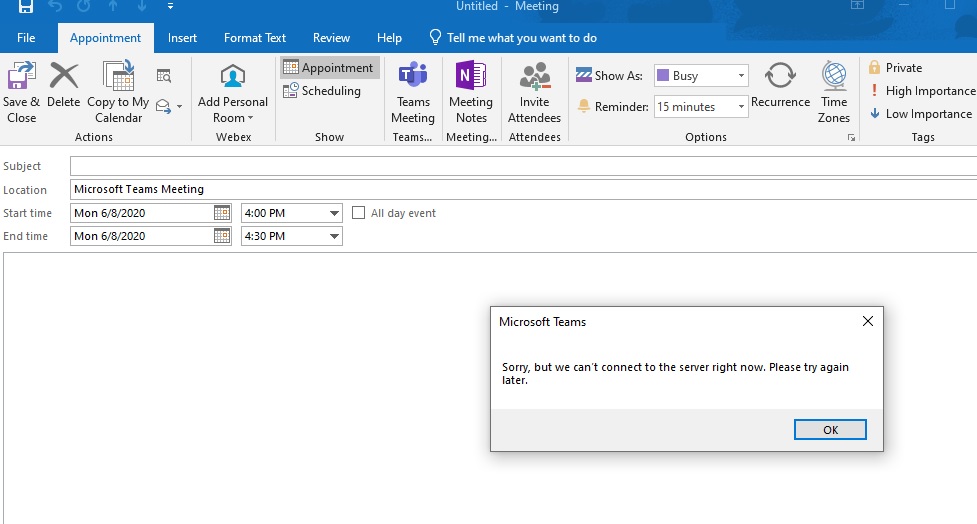The width and height of the screenshot is (977, 524).
Task: Open the Help tab
Action: 389,37
